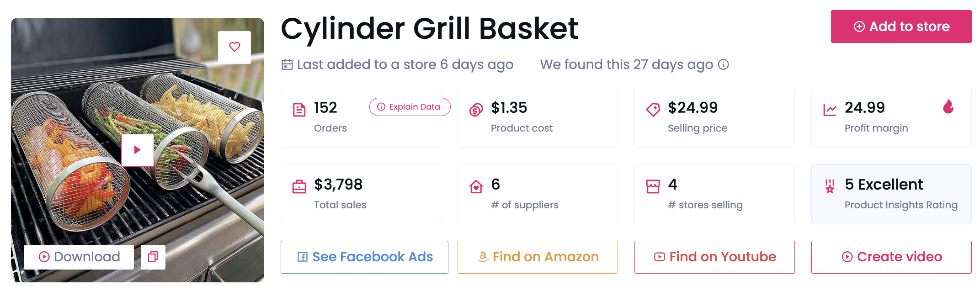Play the product video

(137, 150)
